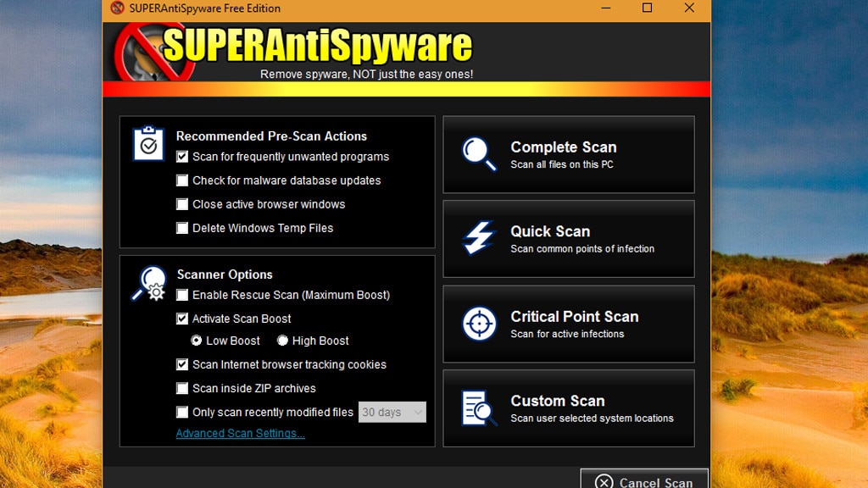This screenshot has width=868, height=488.
Task: Maximize the SUPERAntiSpyware window
Action: (647, 8)
